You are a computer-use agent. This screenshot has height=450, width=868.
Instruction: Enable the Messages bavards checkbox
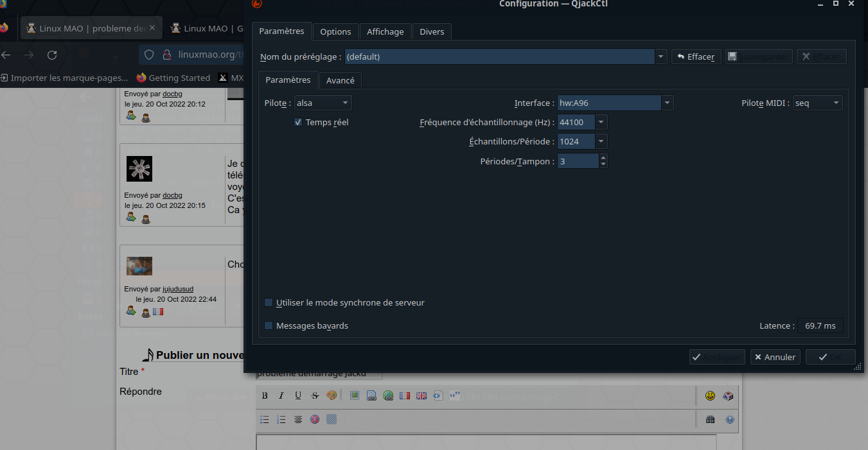click(269, 325)
